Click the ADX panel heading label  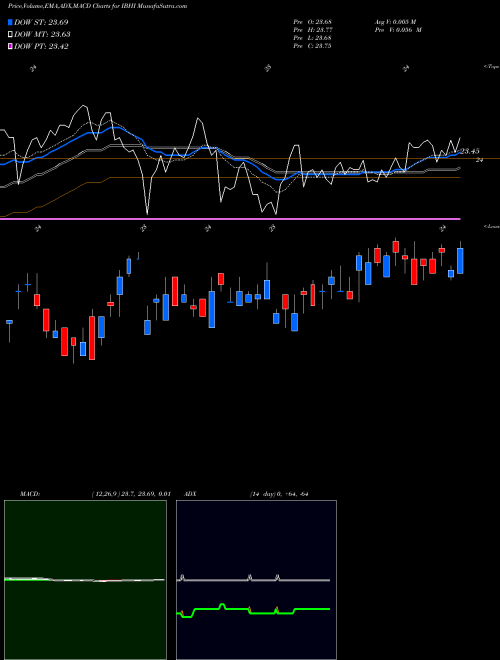(x=190, y=494)
